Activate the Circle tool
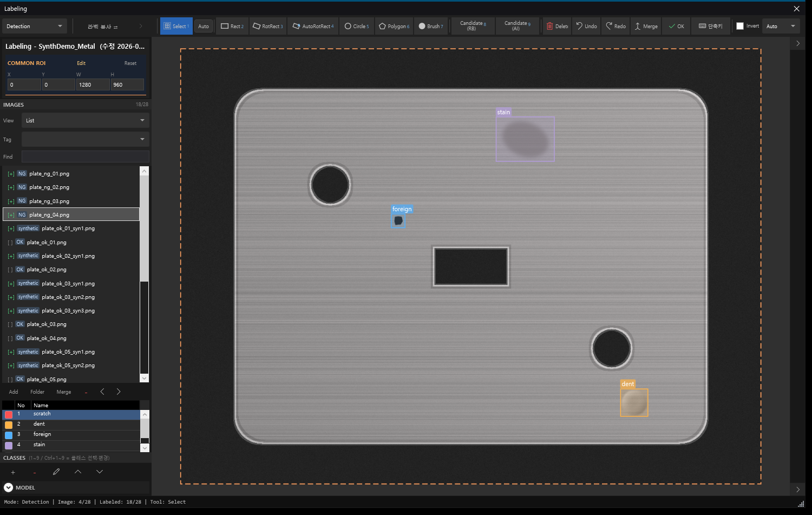Image resolution: width=812 pixels, height=515 pixels. [x=357, y=26]
